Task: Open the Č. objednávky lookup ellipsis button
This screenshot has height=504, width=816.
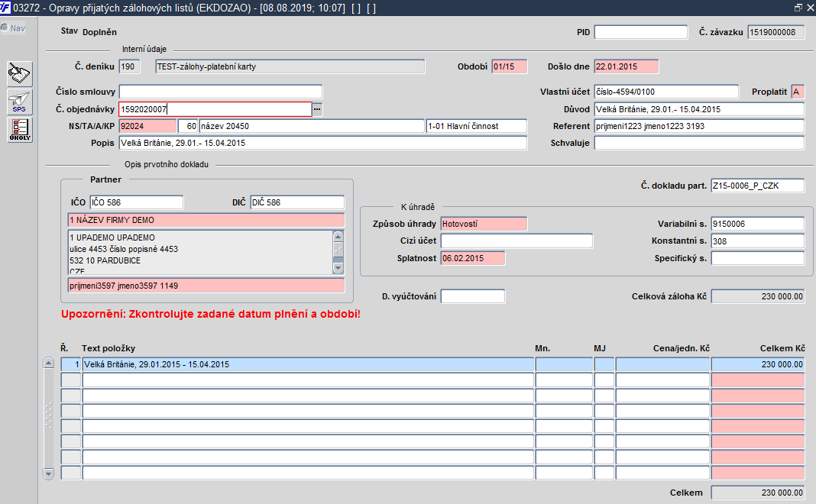Action: click(x=317, y=109)
